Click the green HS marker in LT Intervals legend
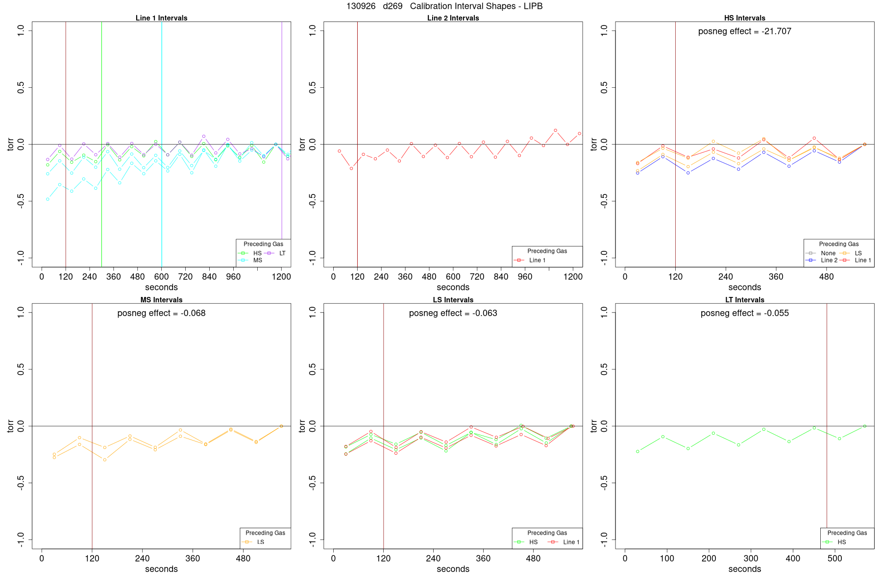The height and width of the screenshot is (588, 882). click(828, 542)
